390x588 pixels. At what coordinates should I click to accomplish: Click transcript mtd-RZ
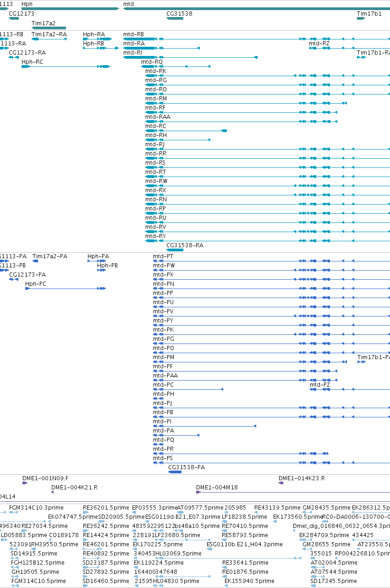point(319,44)
